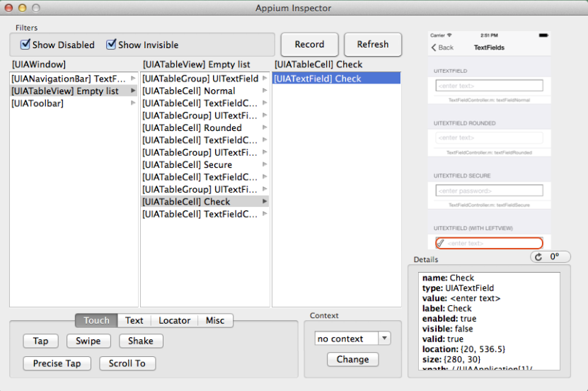Click the checkmark icon in the leftview field
Viewport: 588px width, 391px height.
pyautogui.click(x=441, y=243)
